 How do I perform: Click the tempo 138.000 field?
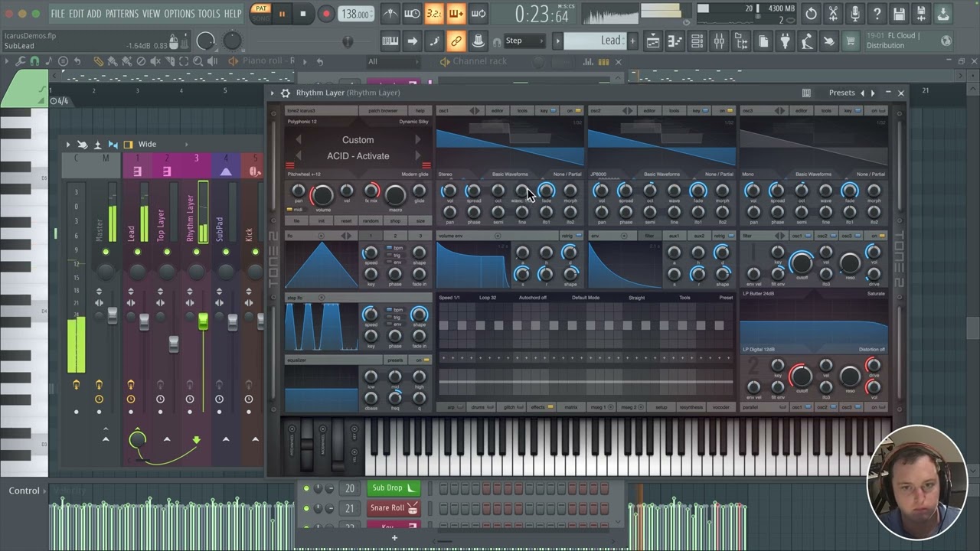coord(356,14)
